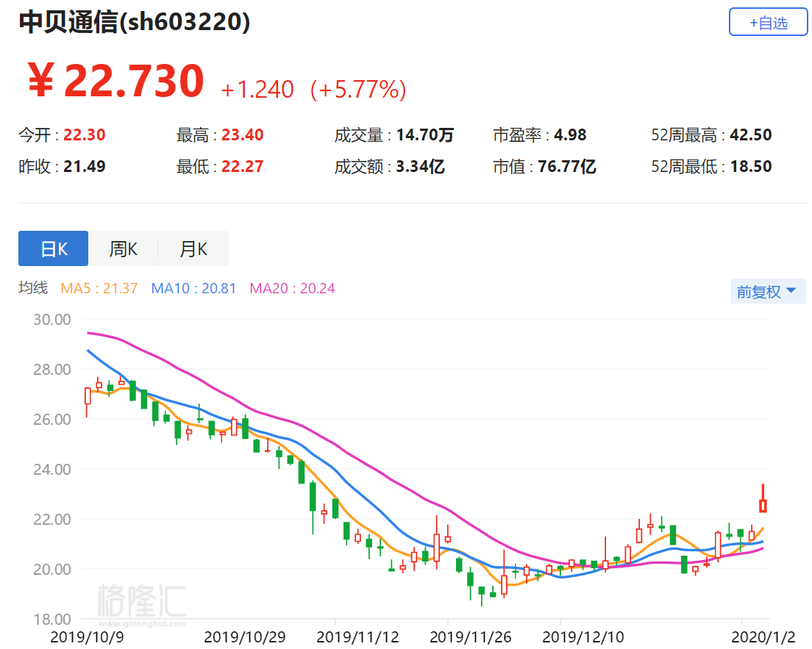Click the 市值 value 76.77亿
The image size is (812, 649).
point(566,167)
